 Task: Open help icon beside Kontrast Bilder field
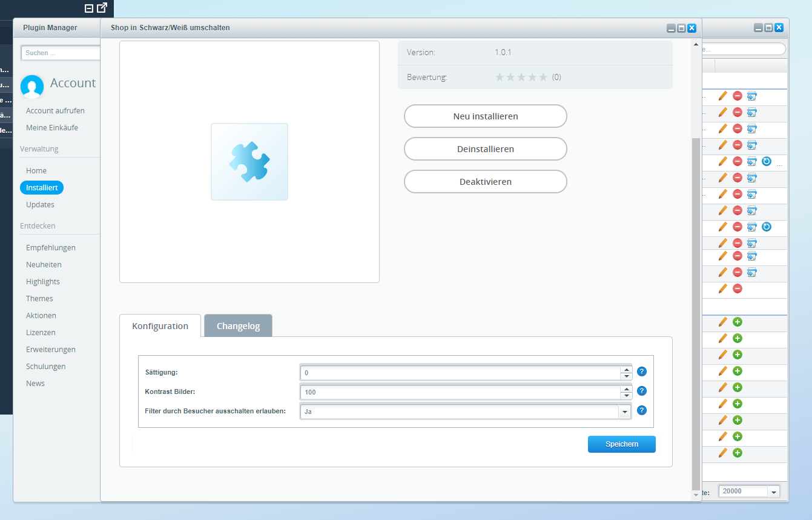point(642,391)
